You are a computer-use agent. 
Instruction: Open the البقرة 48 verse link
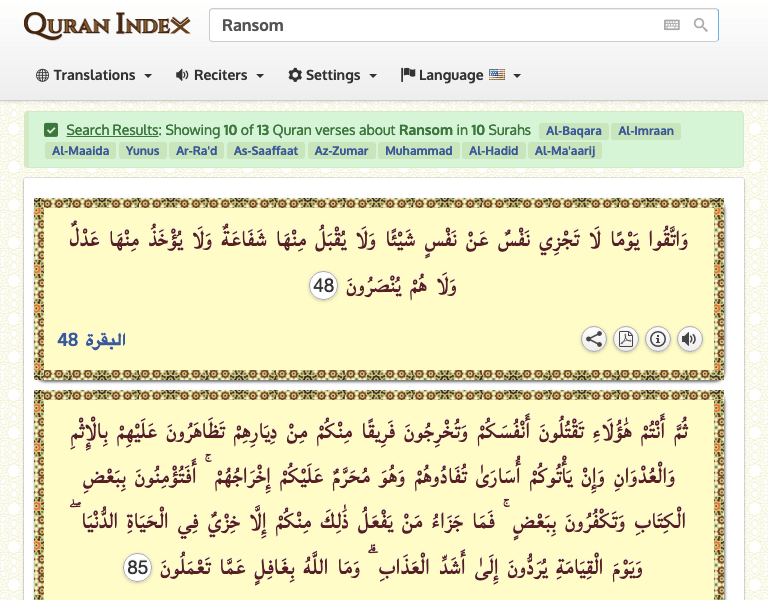click(x=92, y=339)
